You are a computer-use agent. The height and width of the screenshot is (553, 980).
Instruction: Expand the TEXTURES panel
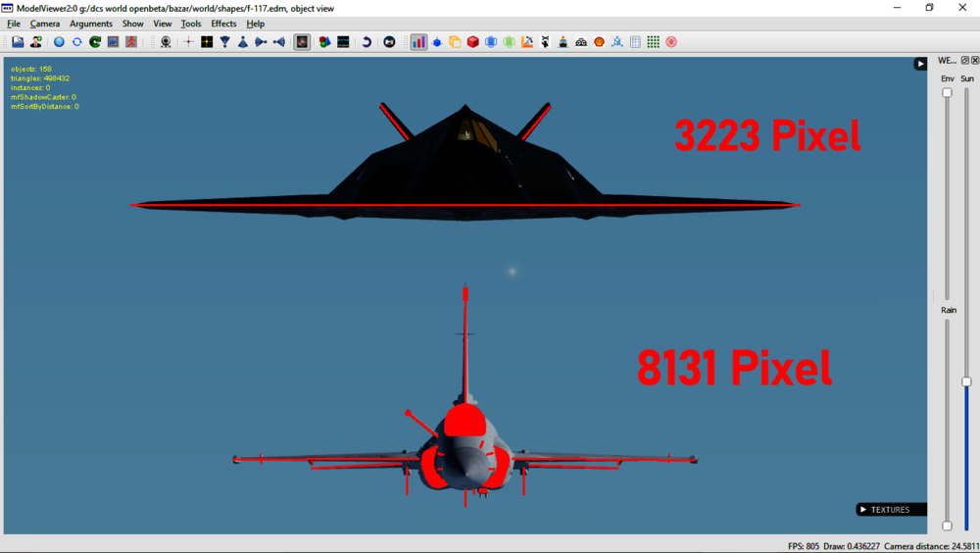tap(891, 509)
